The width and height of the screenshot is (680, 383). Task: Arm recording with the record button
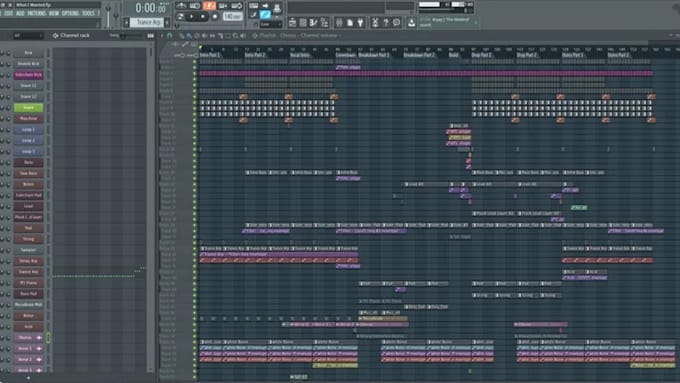pyautogui.click(x=214, y=16)
